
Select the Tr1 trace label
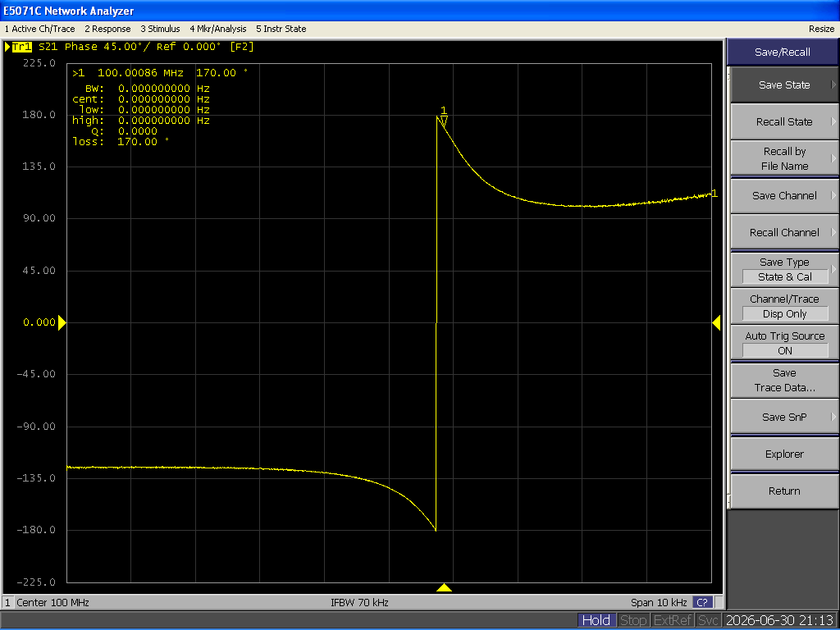(22, 47)
